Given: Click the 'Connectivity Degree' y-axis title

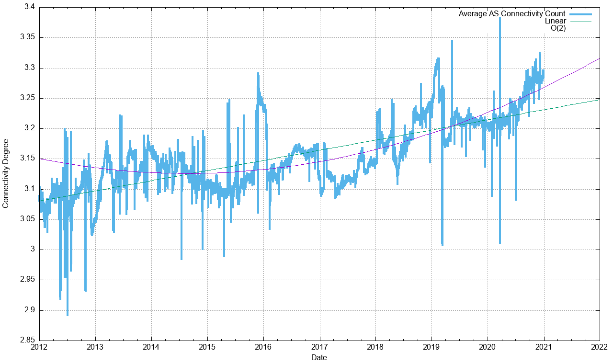Looking at the screenshot, I should tap(6, 173).
